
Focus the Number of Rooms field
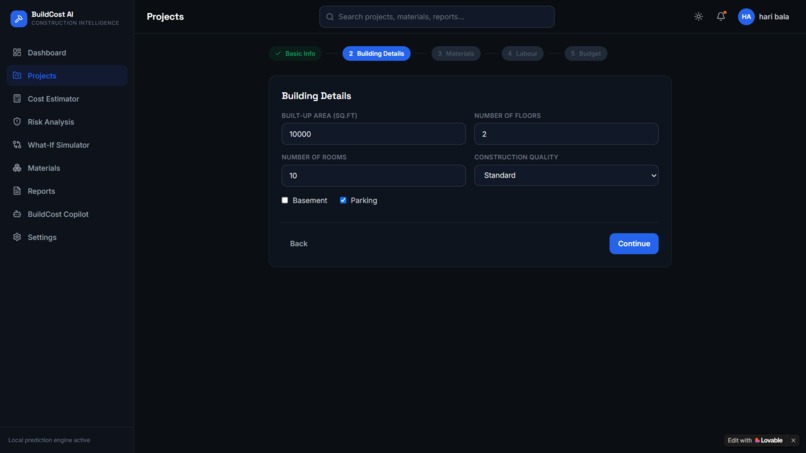click(374, 175)
